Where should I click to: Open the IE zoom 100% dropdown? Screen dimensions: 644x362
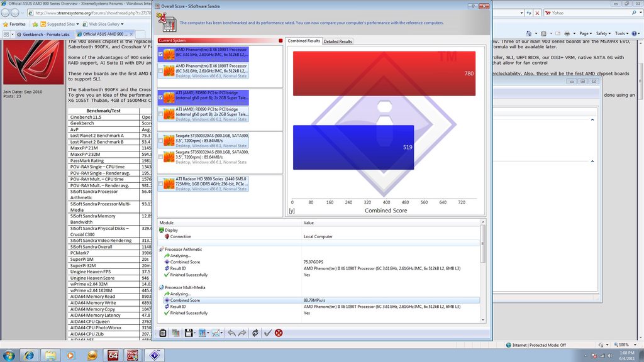pyautogui.click(x=635, y=345)
